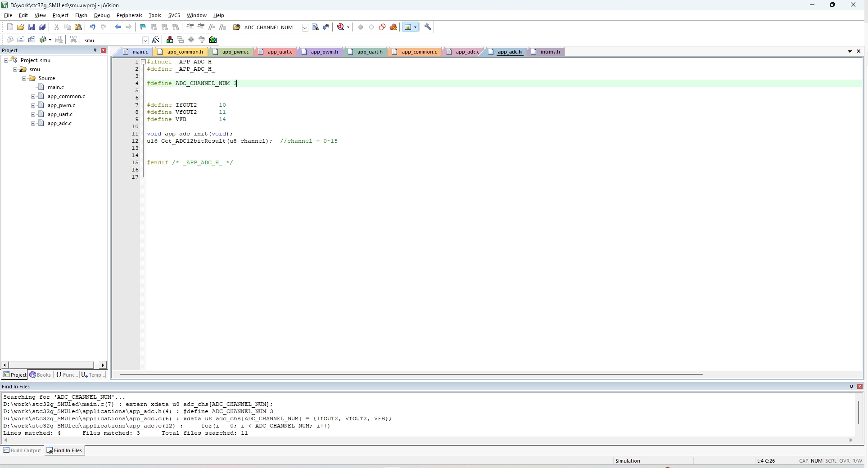Screen dimensions: 868x468
Task: Insert or remove bookmark flag icon
Action: pos(143,27)
